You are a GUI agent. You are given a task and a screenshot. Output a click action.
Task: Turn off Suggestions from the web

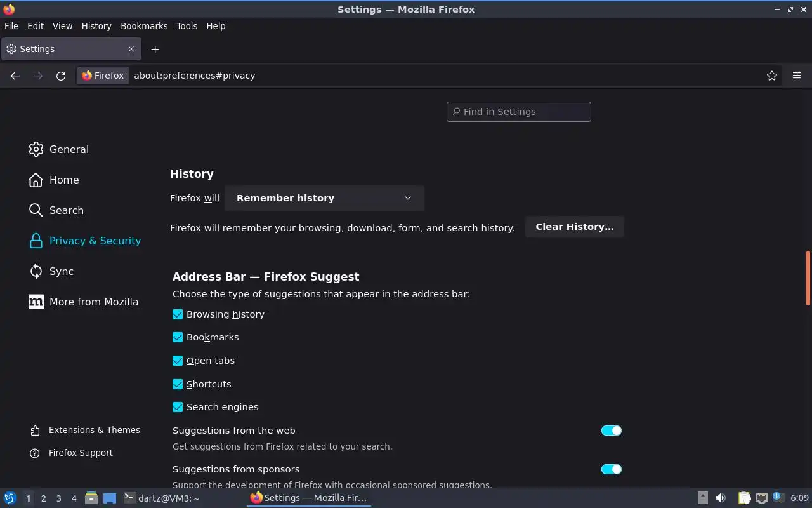pos(612,431)
